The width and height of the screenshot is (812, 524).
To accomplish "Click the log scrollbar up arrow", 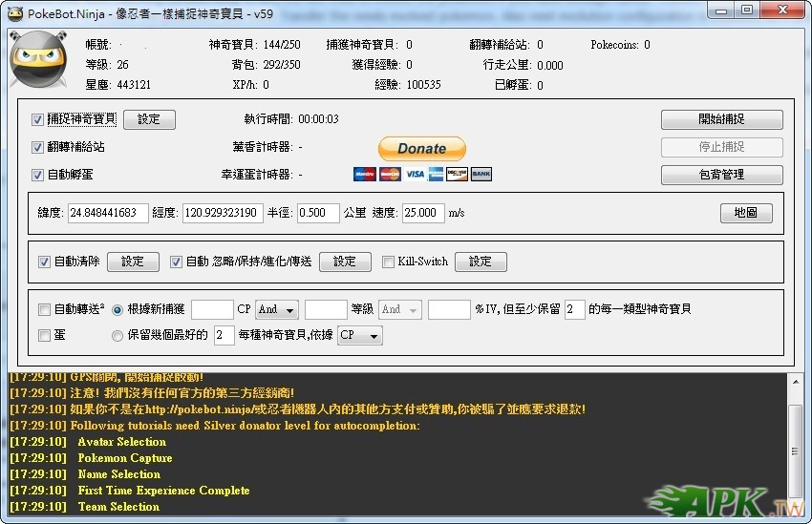I will [x=796, y=382].
